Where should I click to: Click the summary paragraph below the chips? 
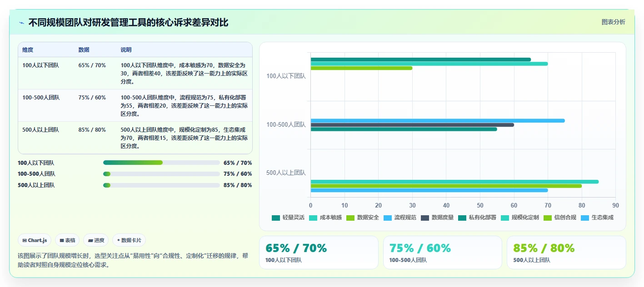pos(133,260)
